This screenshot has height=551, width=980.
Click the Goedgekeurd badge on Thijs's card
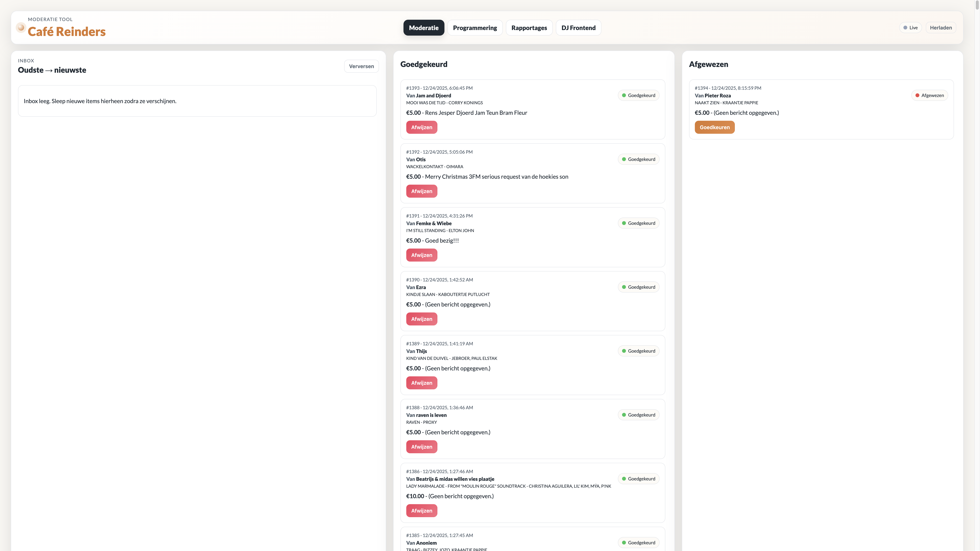point(638,351)
